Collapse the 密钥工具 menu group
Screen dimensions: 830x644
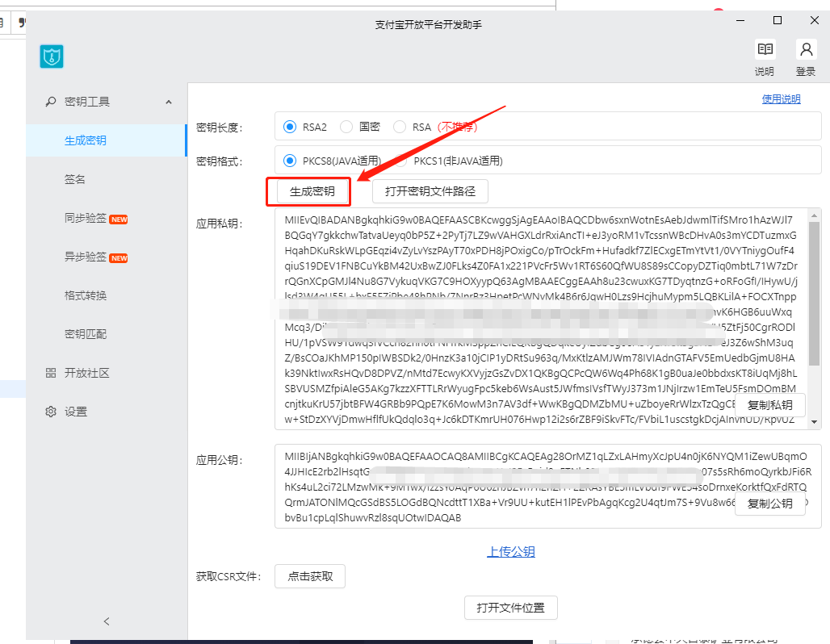point(168,102)
